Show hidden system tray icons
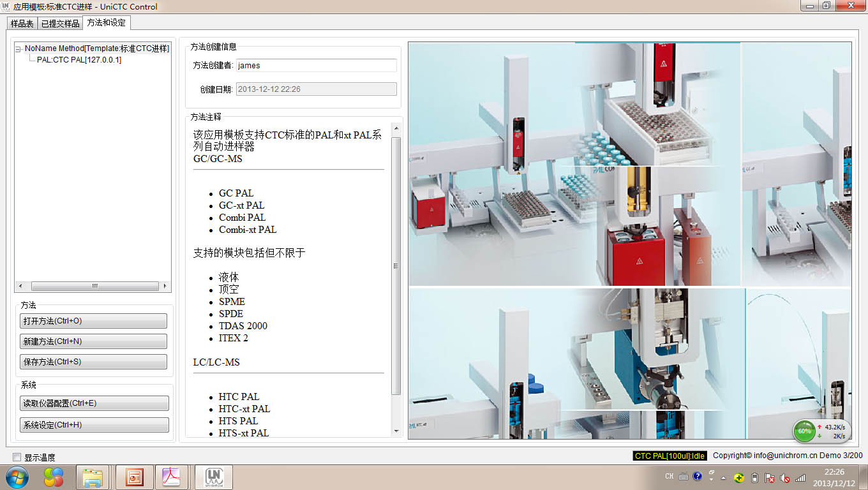This screenshot has height=490, width=868. (x=723, y=477)
